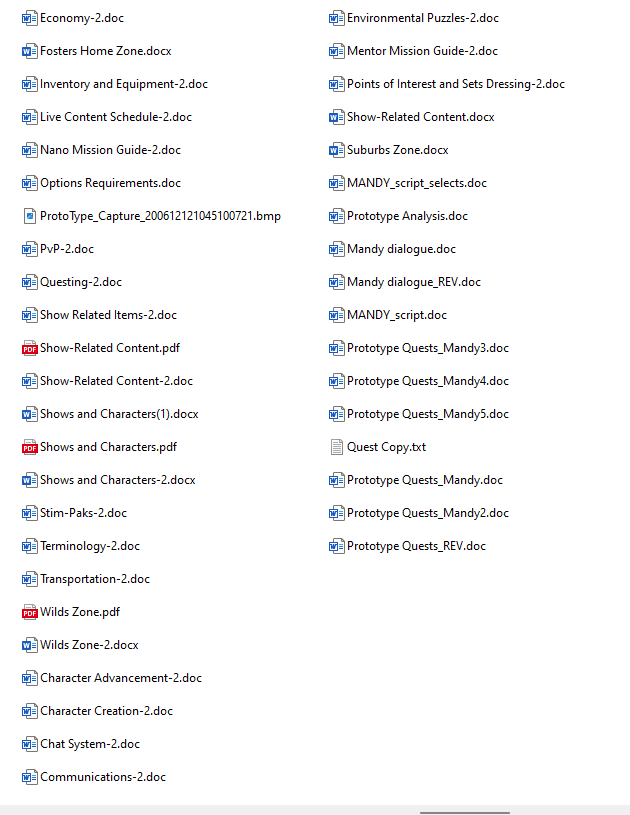Image resolution: width=630 pixels, height=815 pixels.
Task: Select the MANDY_script.doc file name
Action: 397,315
